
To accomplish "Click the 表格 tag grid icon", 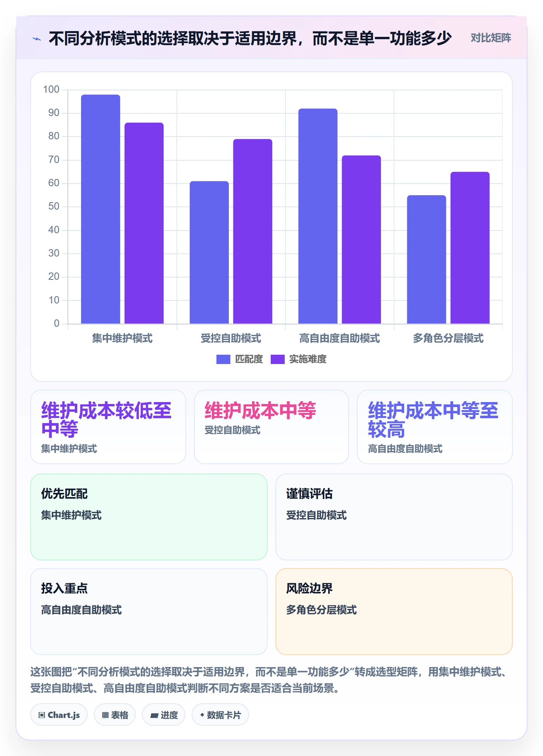I will (x=105, y=715).
